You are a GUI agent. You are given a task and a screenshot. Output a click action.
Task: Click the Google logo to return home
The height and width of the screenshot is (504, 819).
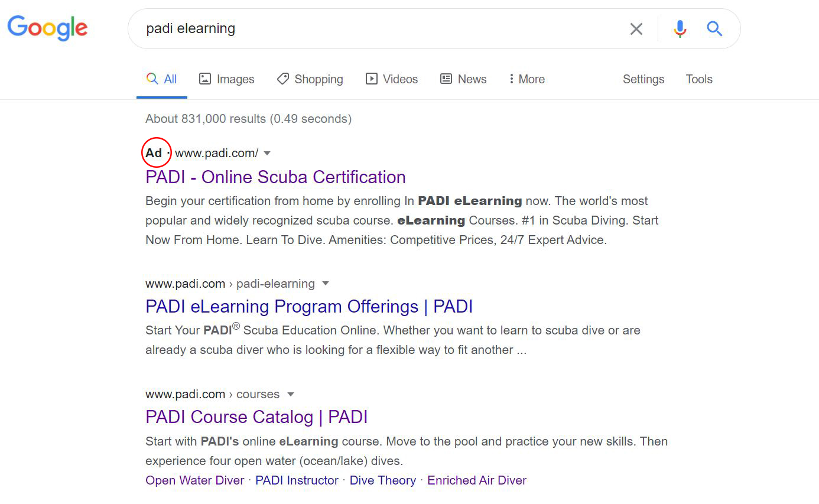(x=47, y=28)
